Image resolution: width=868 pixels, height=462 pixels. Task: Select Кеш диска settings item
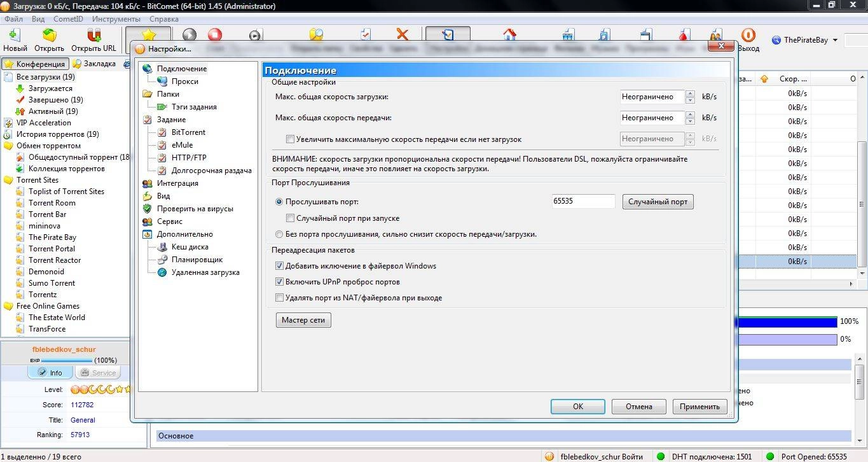(189, 247)
